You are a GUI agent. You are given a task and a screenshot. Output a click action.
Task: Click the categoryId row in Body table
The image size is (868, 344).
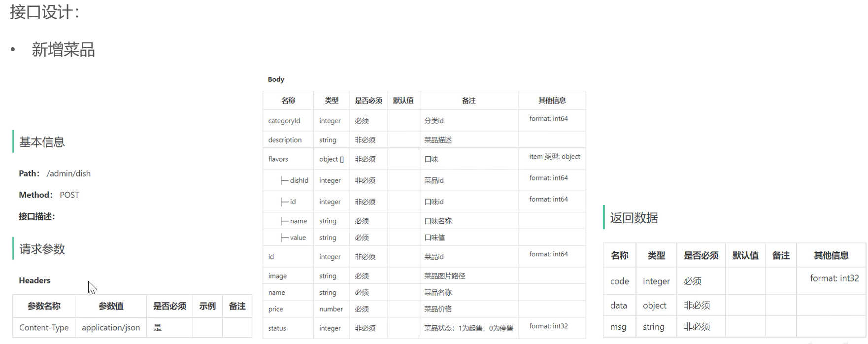pyautogui.click(x=284, y=121)
